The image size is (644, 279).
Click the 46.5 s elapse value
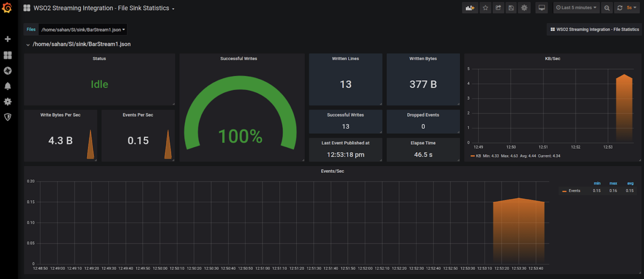423,155
